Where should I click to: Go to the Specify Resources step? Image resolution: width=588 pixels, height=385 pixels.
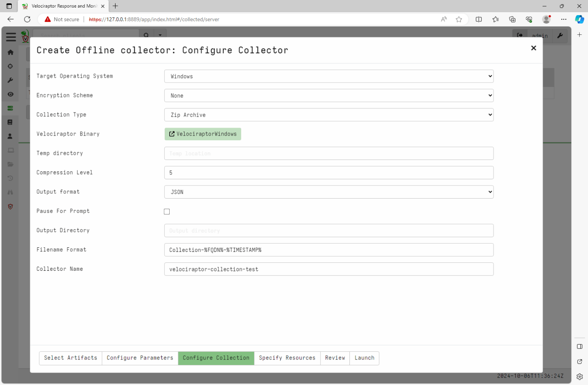[x=287, y=358]
